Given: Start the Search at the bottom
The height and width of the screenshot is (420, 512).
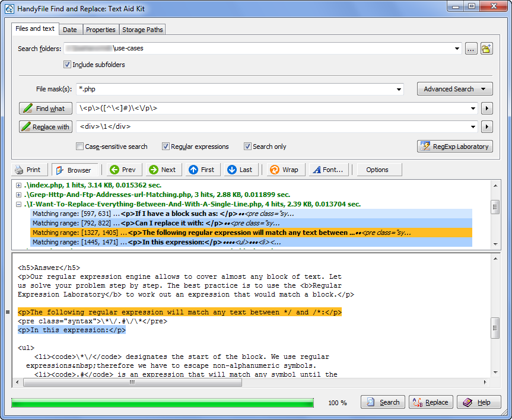Looking at the screenshot, I should click(x=383, y=402).
